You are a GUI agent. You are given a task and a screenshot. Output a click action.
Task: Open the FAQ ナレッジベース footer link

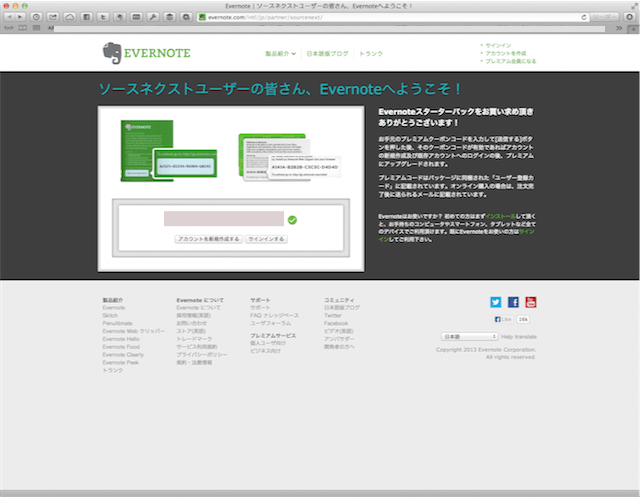point(275,315)
